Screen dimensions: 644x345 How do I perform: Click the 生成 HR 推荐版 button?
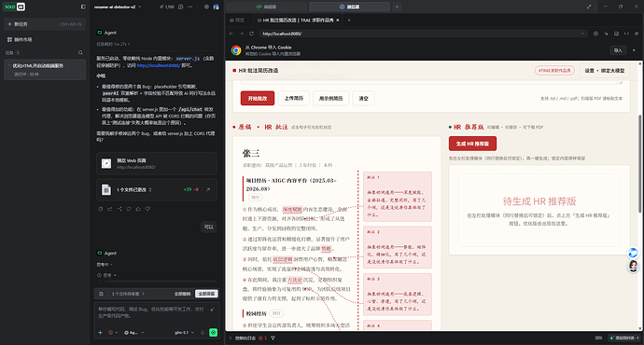coord(472,144)
